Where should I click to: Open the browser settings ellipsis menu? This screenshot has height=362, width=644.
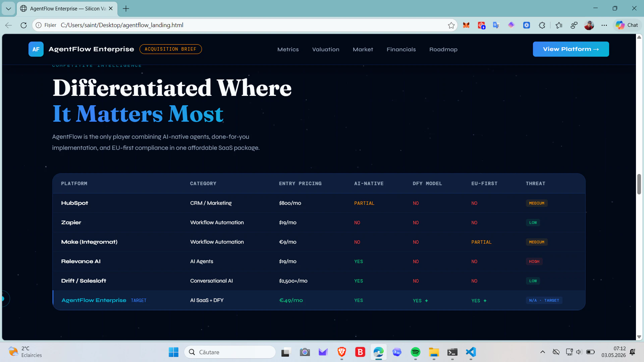click(604, 25)
